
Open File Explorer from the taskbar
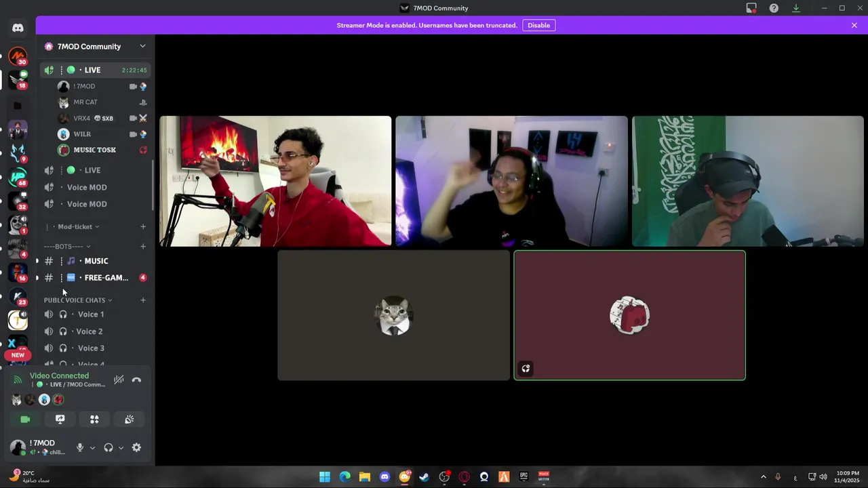[365, 476]
